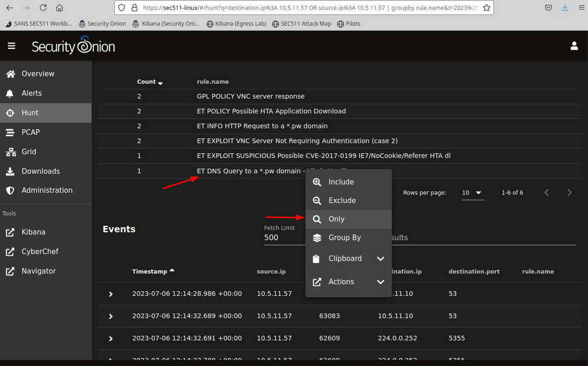Select Only in the context menu
The width and height of the screenshot is (588, 366).
click(337, 219)
